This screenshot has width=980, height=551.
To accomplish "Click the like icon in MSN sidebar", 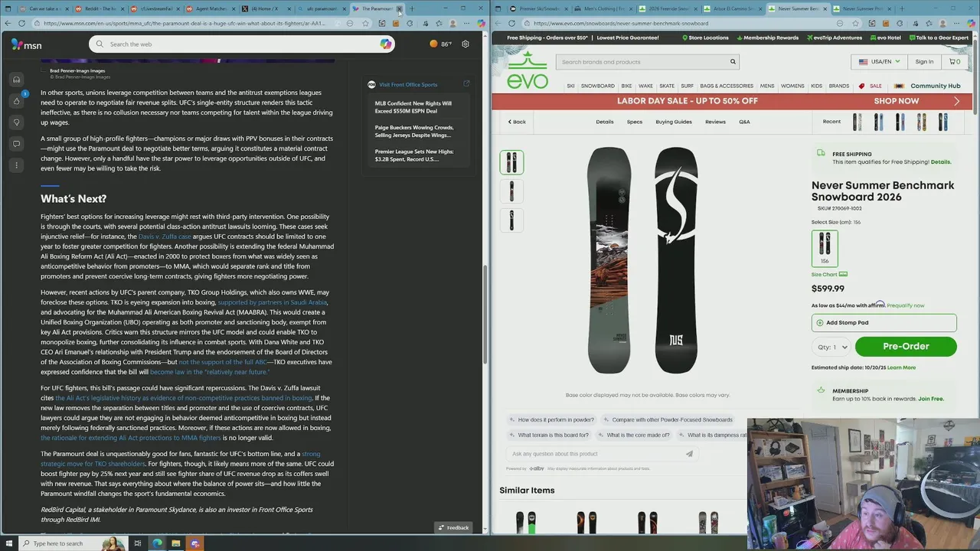I will click(16, 101).
